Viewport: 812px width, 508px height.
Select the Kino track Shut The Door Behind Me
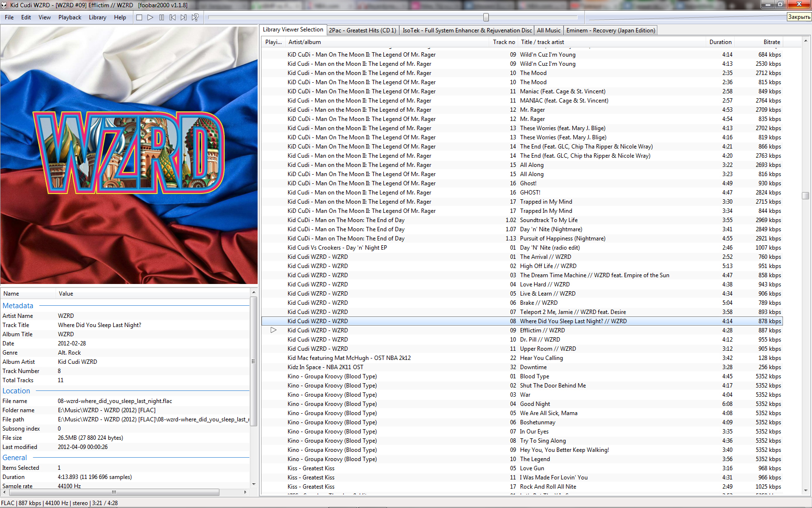pyautogui.click(x=522, y=386)
